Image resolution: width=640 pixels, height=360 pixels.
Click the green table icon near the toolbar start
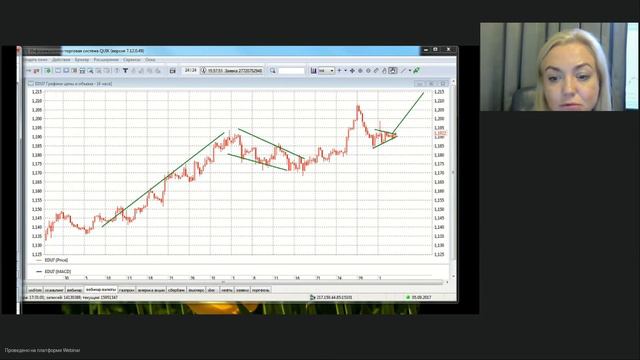click(48, 71)
